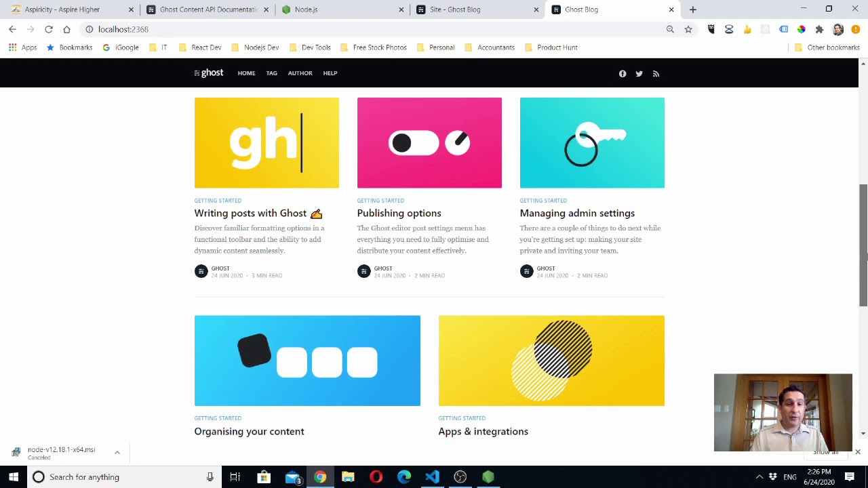Screen dimensions: 868x488
Task: Open the Managing admin settings post title
Action: pos(577,213)
